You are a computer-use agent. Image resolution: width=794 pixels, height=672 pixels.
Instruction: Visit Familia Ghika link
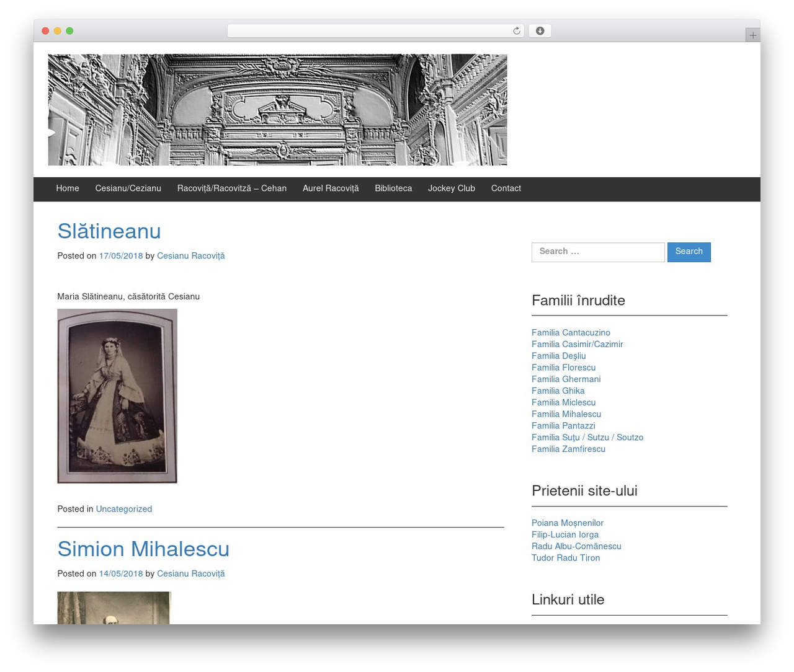pyautogui.click(x=558, y=392)
